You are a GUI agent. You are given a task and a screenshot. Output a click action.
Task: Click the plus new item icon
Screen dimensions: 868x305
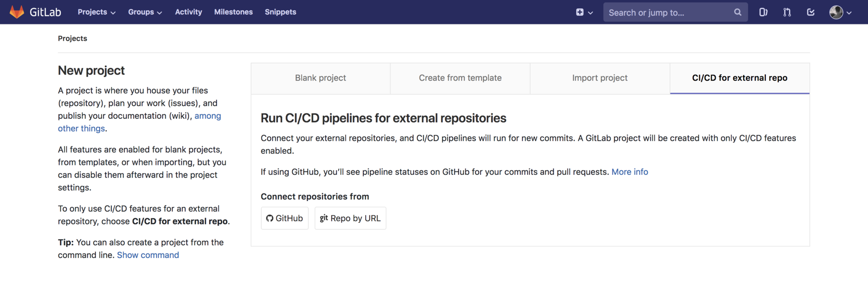click(580, 12)
